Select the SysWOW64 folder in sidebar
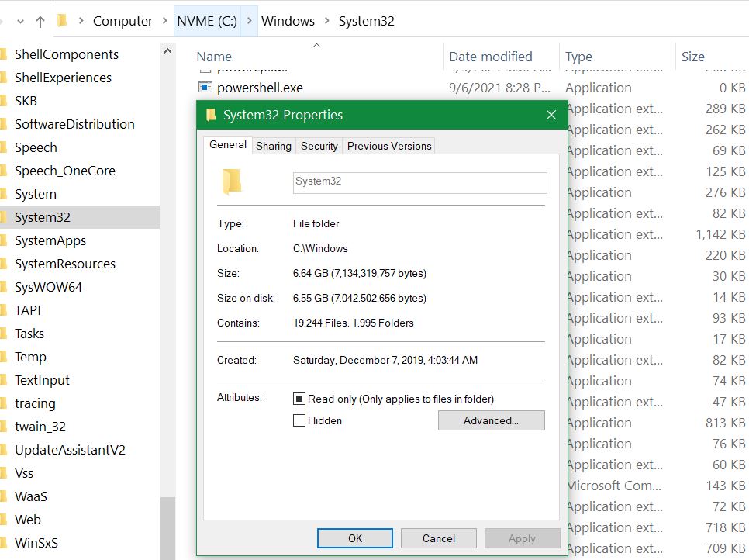This screenshot has width=749, height=560. pyautogui.click(x=47, y=287)
